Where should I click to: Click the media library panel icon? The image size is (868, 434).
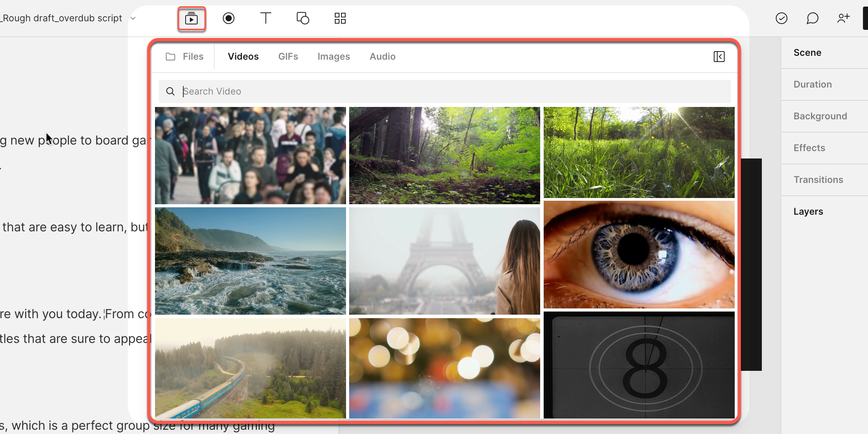point(191,18)
